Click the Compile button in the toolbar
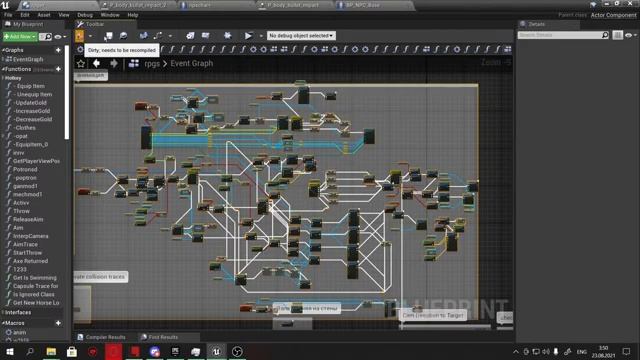640x360 pixels. pos(80,36)
